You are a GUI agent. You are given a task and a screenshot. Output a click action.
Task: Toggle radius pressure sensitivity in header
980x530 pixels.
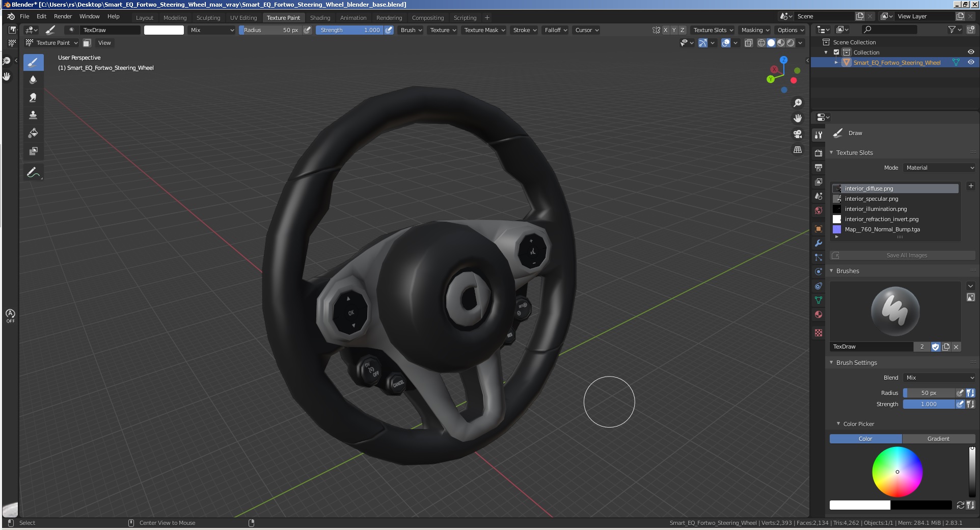click(307, 30)
